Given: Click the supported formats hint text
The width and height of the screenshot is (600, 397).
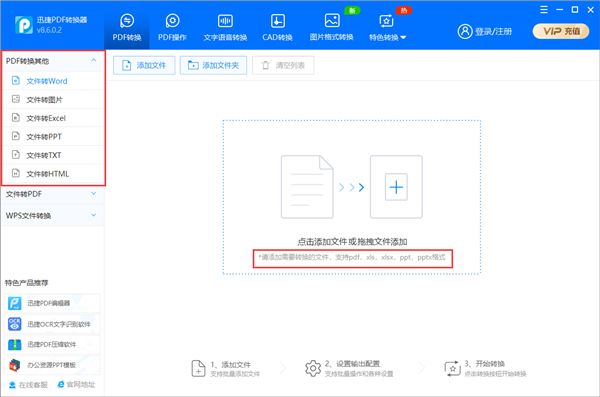Looking at the screenshot, I should click(352, 257).
